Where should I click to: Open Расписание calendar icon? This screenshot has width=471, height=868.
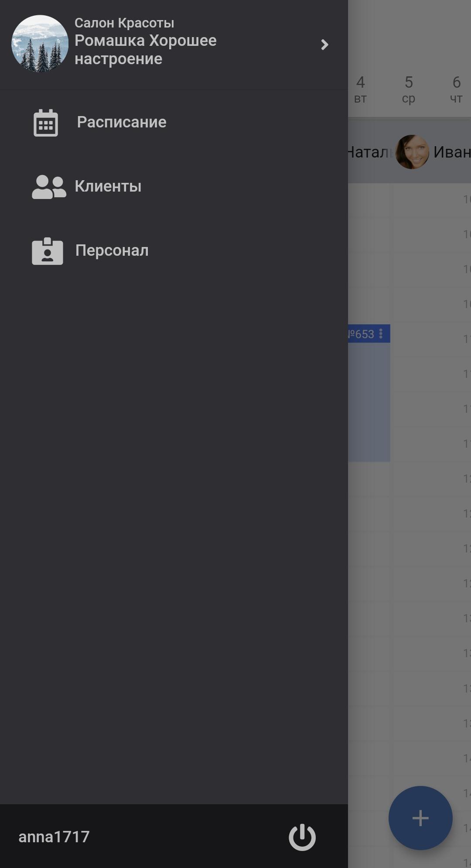(x=46, y=123)
